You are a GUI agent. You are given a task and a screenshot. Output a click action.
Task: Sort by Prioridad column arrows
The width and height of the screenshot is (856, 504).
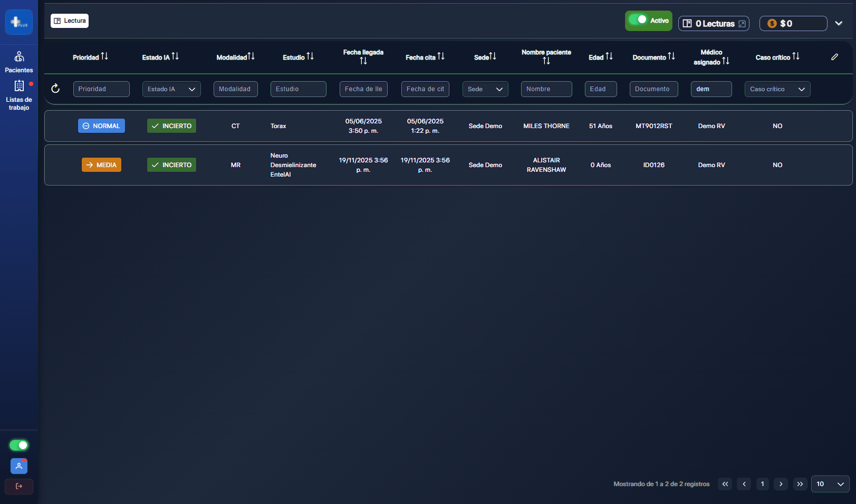click(x=104, y=56)
